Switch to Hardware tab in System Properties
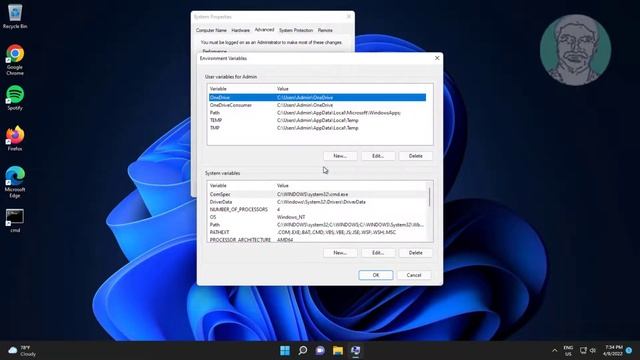Viewport: 640px width, 360px height. pos(240,30)
